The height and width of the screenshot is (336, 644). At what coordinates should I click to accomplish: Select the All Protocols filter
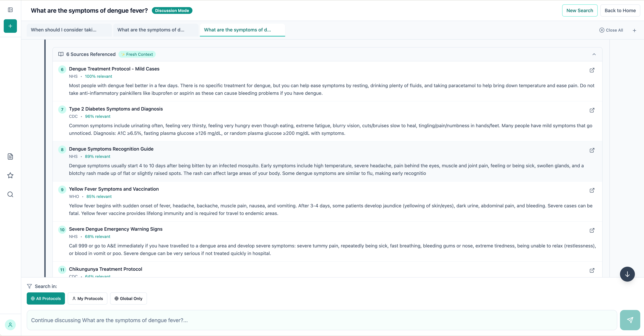(46, 298)
